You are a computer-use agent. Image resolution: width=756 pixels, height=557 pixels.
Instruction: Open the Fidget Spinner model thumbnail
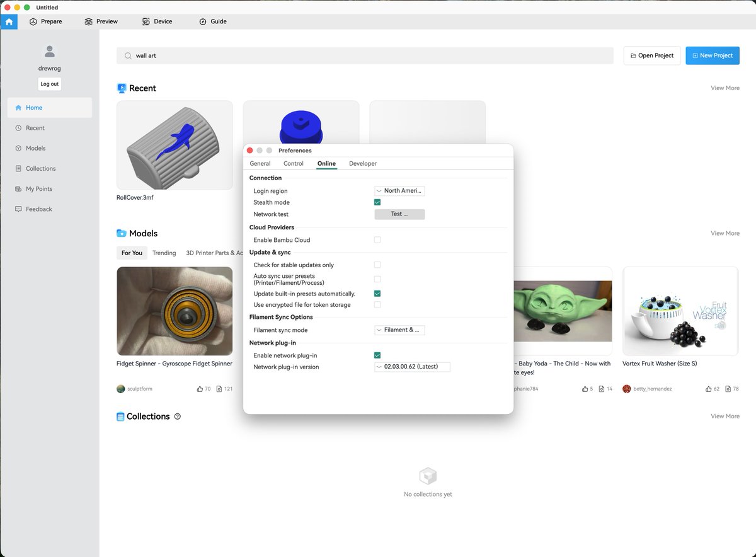(x=175, y=311)
